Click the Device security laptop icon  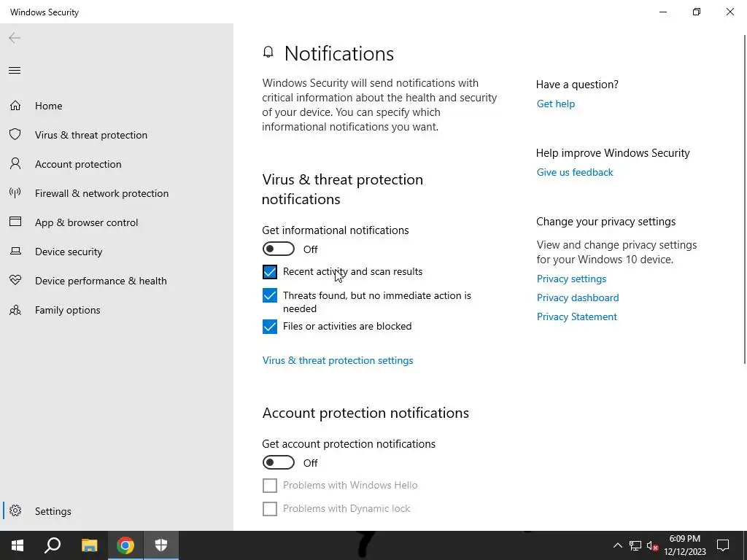coord(15,251)
